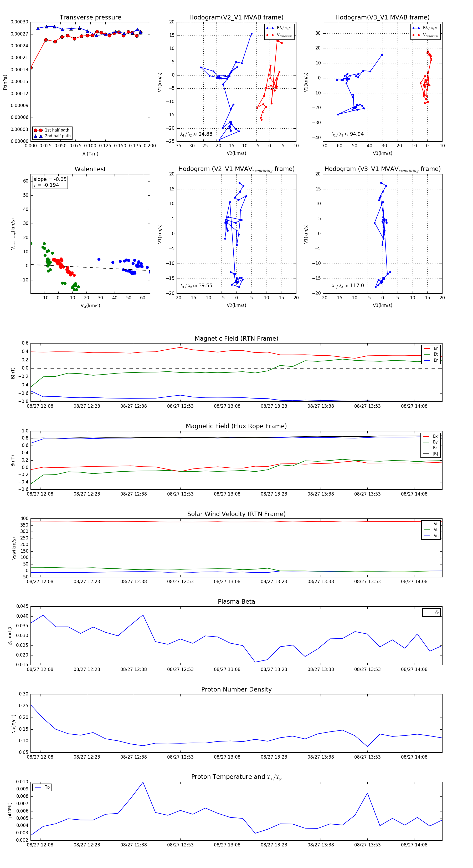This screenshot has width=473, height=868.
Task: Select the 'WalenTest' plot title
Action: coord(90,169)
